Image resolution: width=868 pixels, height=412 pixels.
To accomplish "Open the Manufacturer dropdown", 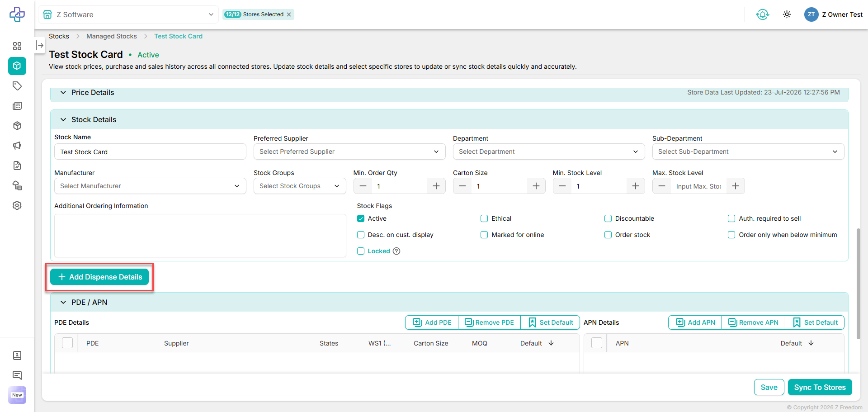I will click(x=150, y=186).
